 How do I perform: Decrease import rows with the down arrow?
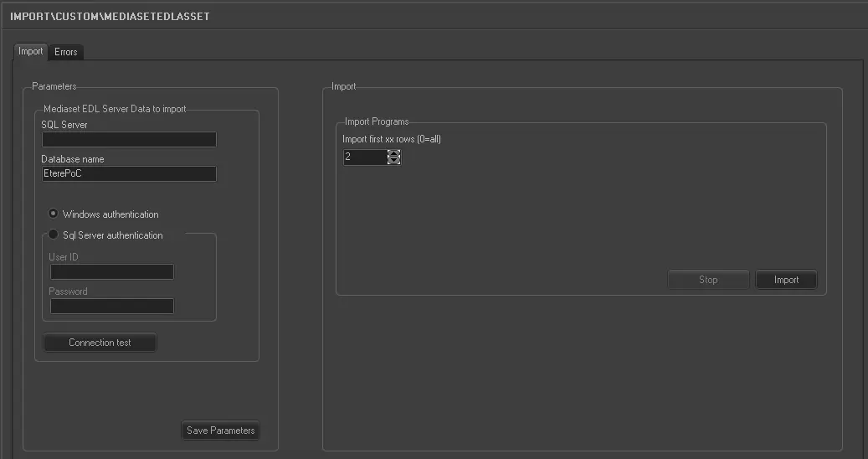394,161
